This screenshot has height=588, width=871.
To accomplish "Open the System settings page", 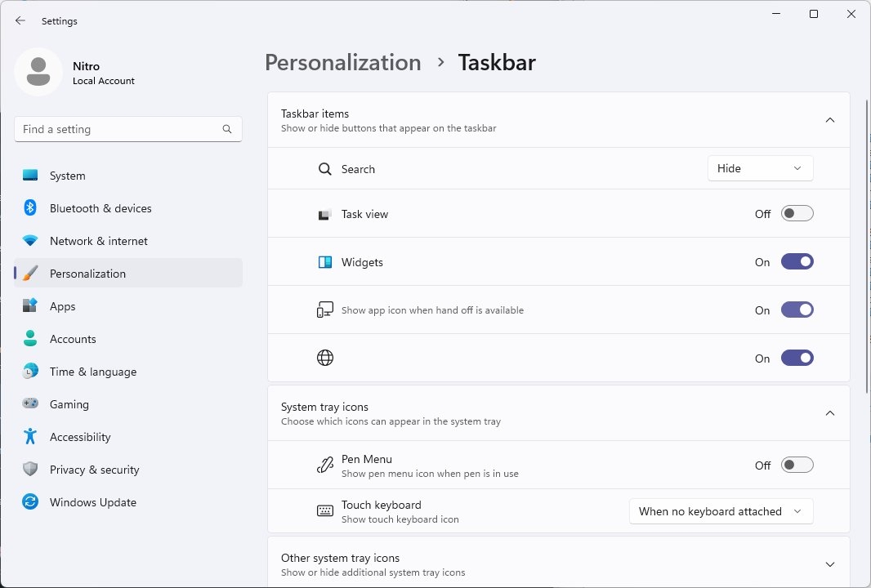I will tap(128, 176).
